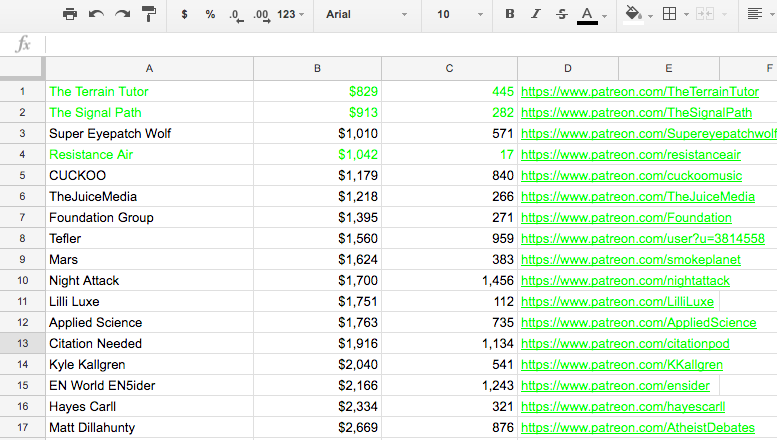Open the TheJuiceMedia Patreon link
The width and height of the screenshot is (777, 440).
(638, 197)
